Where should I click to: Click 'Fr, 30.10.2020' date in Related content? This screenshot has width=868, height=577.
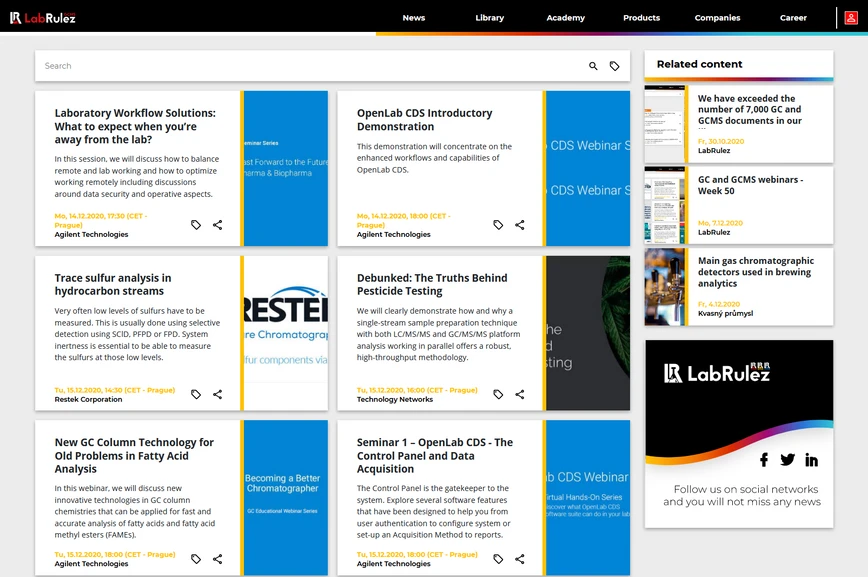[x=721, y=141]
